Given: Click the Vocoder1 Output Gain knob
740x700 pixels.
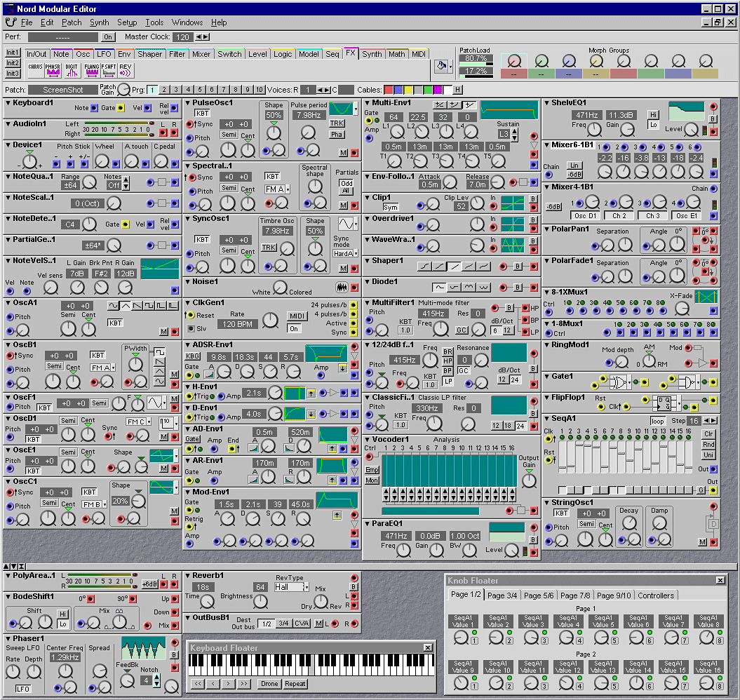Looking at the screenshot, I should click(x=529, y=480).
